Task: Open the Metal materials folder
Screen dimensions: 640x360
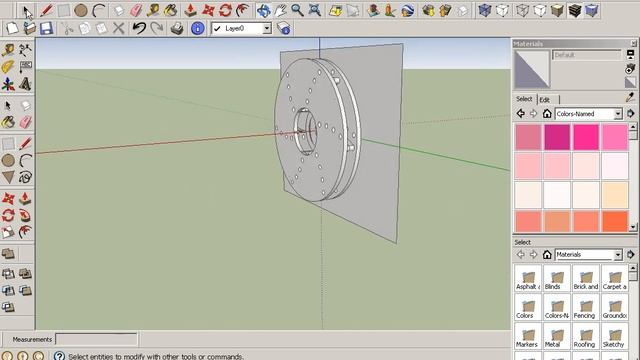Action: point(557,336)
